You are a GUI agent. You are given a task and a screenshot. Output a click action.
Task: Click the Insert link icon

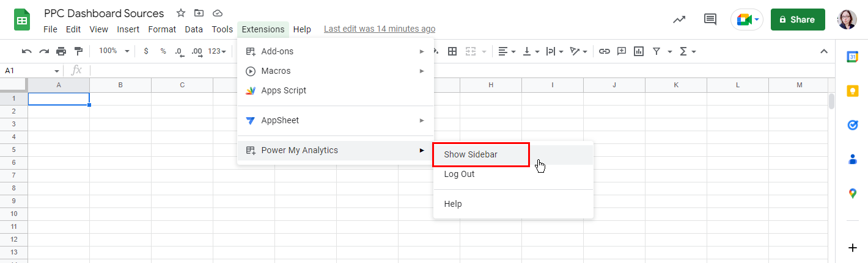604,51
